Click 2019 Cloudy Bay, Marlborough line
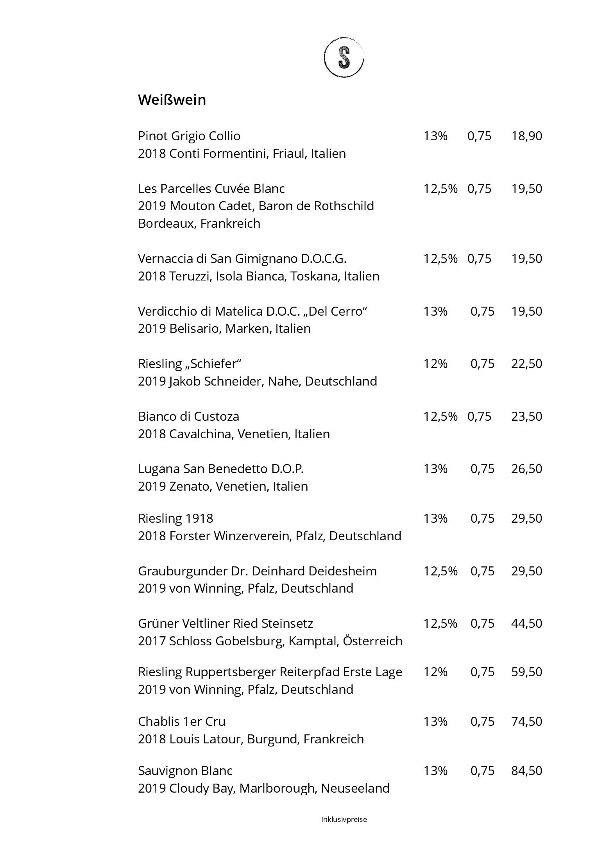The width and height of the screenshot is (614, 868). pyautogui.click(x=264, y=788)
